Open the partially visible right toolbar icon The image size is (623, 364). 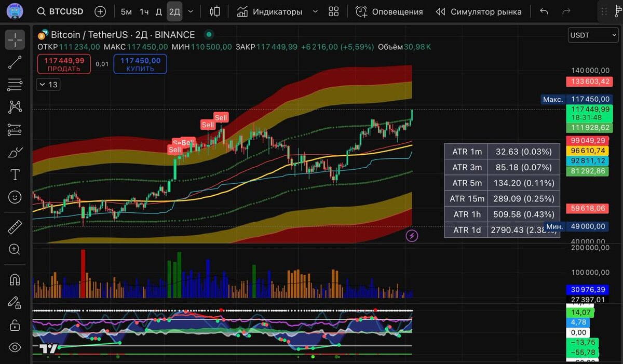pyautogui.click(x=617, y=11)
